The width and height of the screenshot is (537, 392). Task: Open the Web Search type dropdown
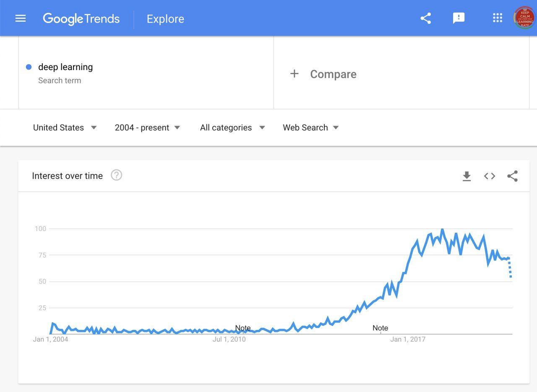tap(310, 127)
